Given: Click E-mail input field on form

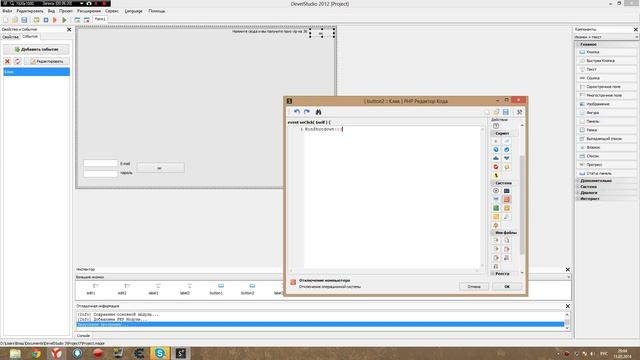Looking at the screenshot, I should 100,163.
